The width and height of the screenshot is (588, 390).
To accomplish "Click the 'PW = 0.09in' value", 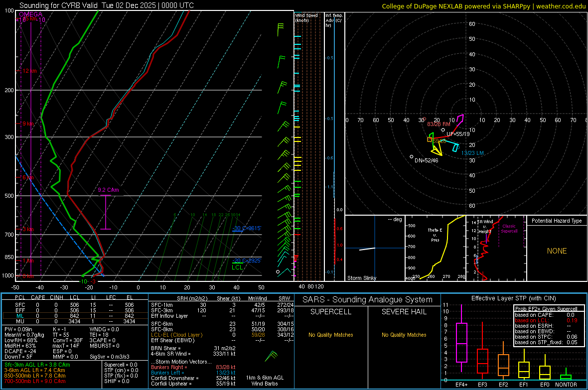I will 18,329.
